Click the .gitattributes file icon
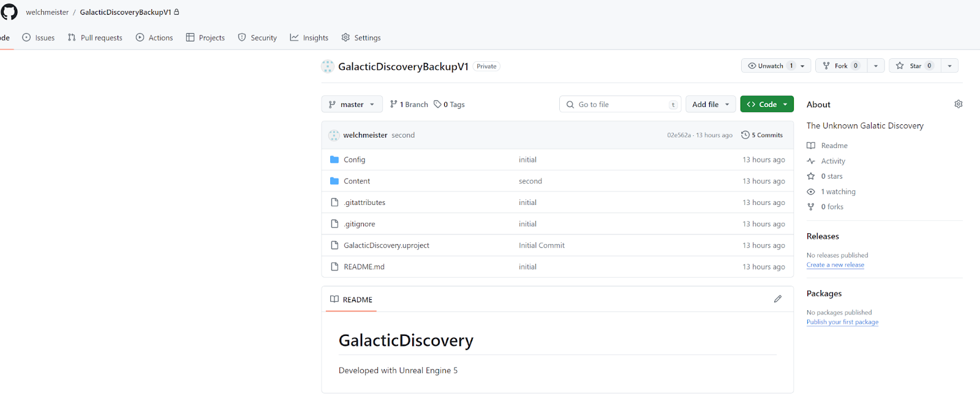This screenshot has width=980, height=410. (x=334, y=203)
